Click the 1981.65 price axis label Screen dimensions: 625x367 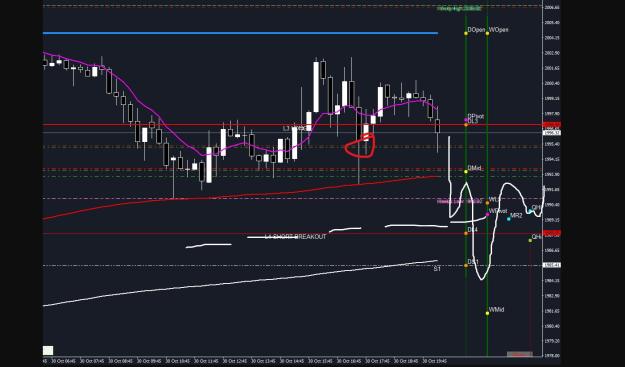pyautogui.click(x=552, y=311)
